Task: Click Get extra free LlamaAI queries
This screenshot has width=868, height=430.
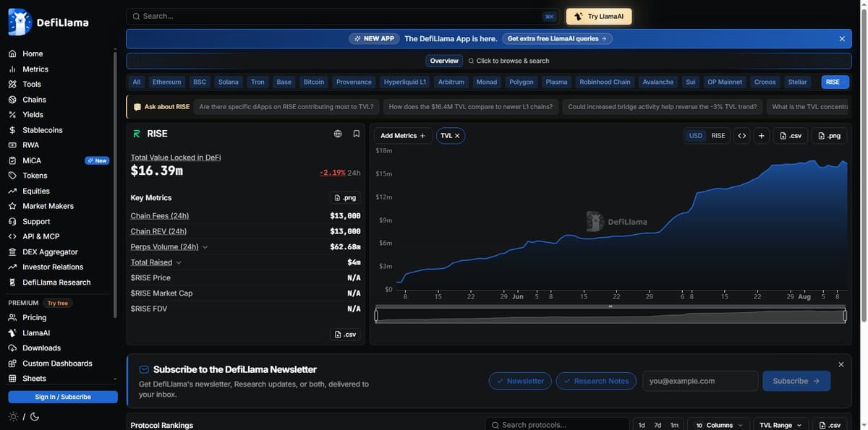Action: 557,38
